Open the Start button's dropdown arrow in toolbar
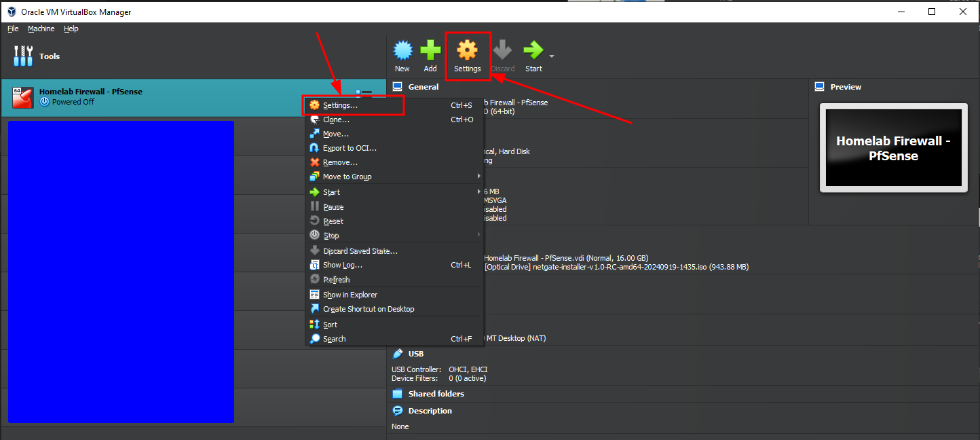 click(x=552, y=56)
